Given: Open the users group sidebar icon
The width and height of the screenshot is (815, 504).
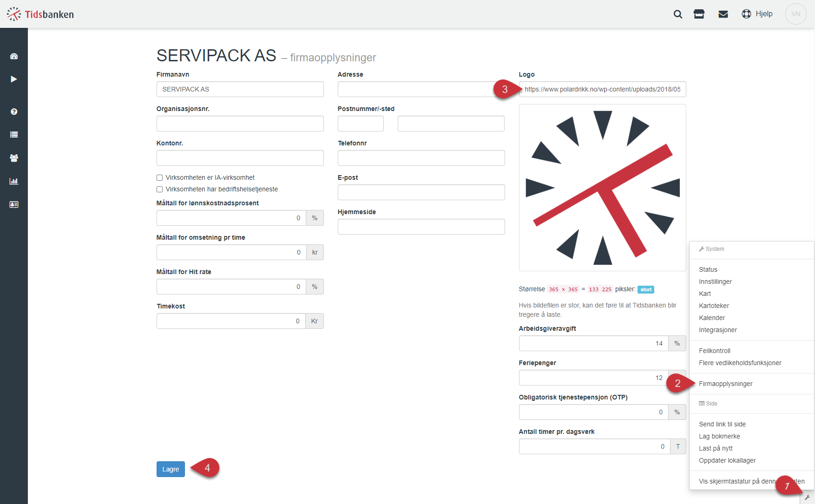Looking at the screenshot, I should tap(14, 158).
